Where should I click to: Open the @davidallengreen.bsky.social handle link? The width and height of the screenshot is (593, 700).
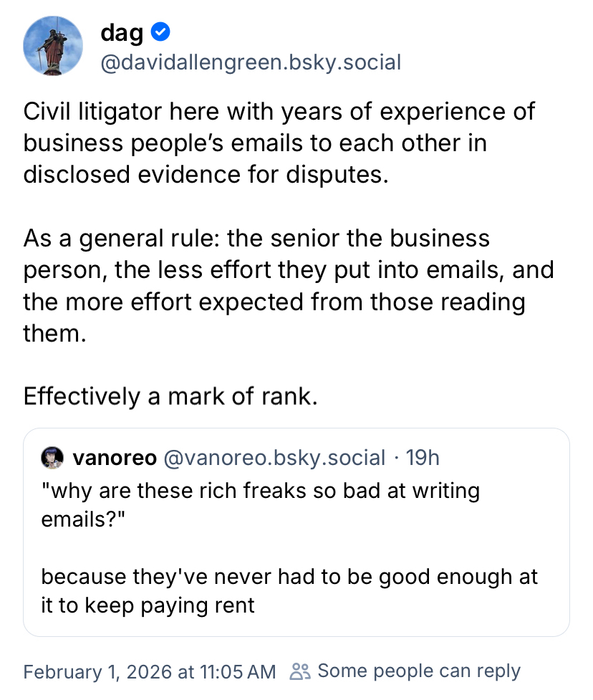point(251,62)
